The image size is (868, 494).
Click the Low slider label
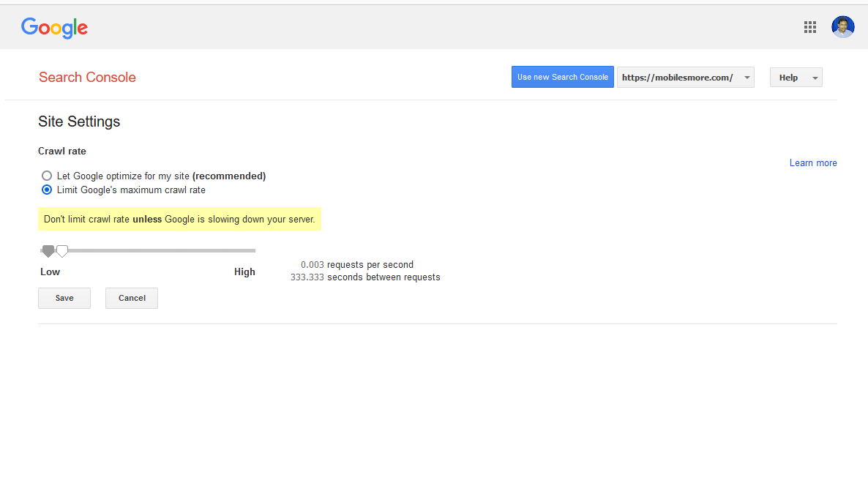point(50,272)
